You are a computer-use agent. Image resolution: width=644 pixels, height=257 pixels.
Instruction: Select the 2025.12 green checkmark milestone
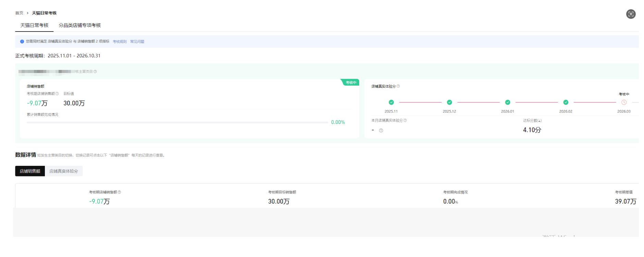tap(449, 102)
